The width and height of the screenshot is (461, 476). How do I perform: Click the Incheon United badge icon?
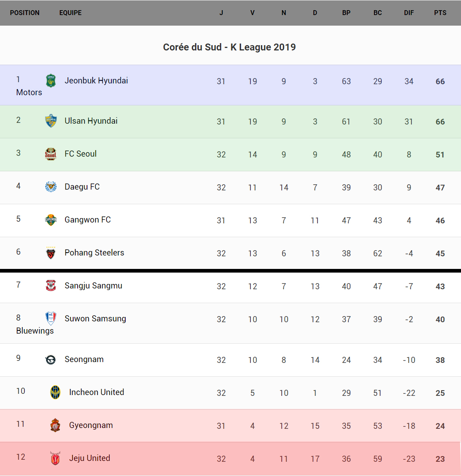[55, 392]
